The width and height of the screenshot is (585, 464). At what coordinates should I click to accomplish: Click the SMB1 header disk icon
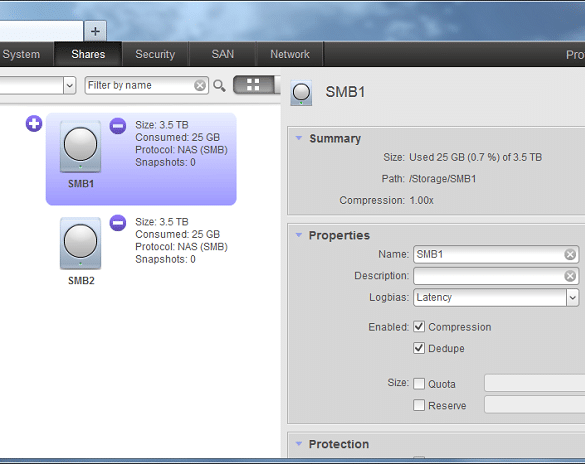click(301, 93)
